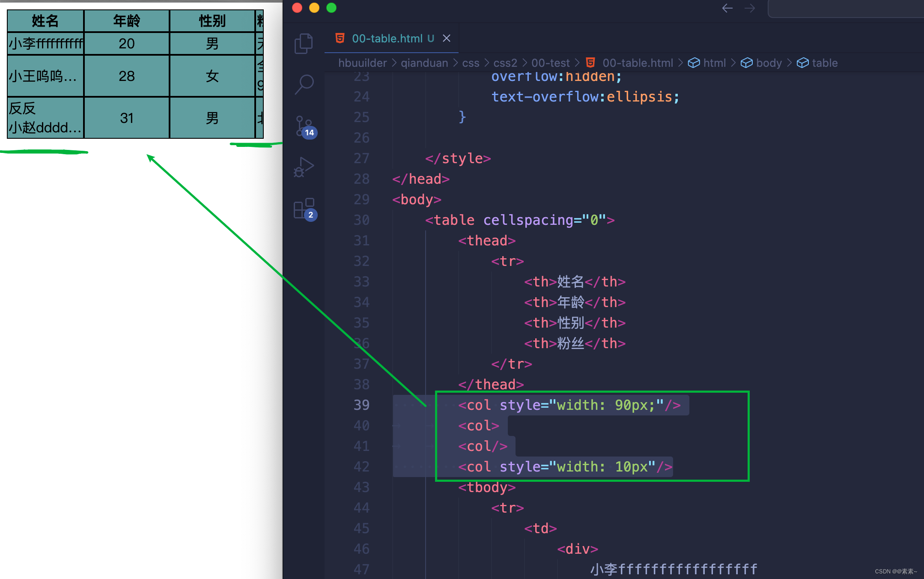Screen dimensions: 924x579
Task: Click the <th>粉丝</th> code line
Action: click(575, 343)
